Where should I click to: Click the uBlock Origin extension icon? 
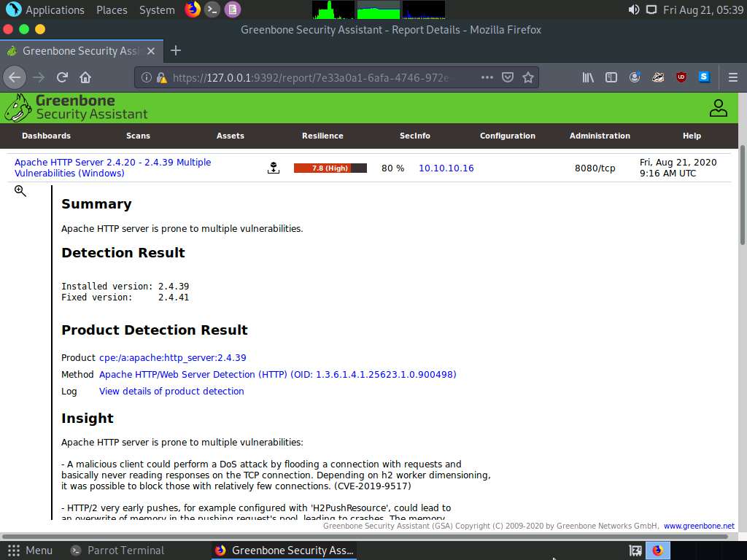coord(681,77)
